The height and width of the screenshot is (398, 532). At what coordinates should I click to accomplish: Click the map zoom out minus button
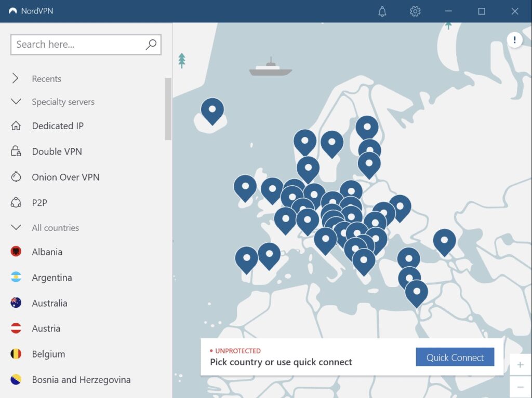pyautogui.click(x=520, y=387)
